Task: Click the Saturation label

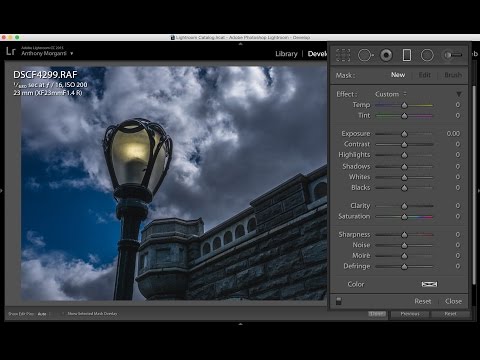Action: 354,216
